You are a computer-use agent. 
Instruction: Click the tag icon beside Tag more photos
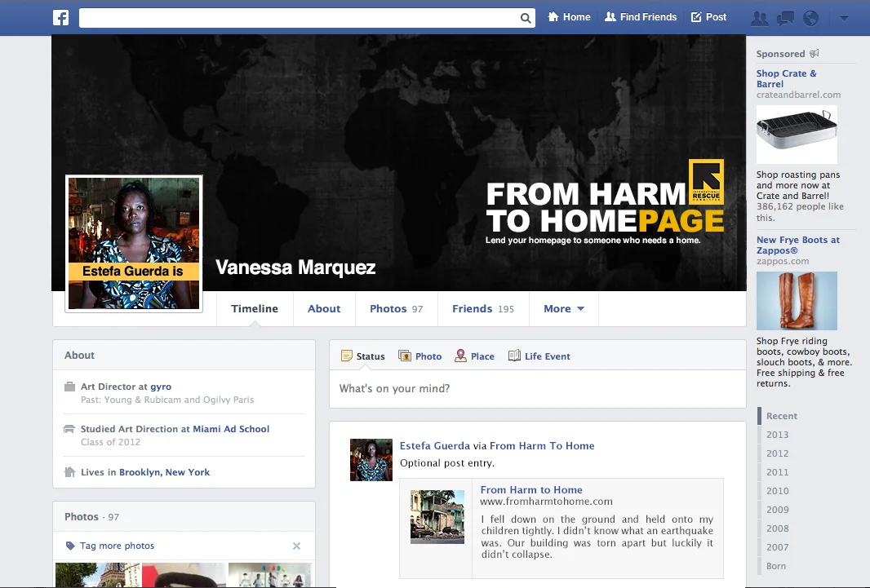coord(70,546)
